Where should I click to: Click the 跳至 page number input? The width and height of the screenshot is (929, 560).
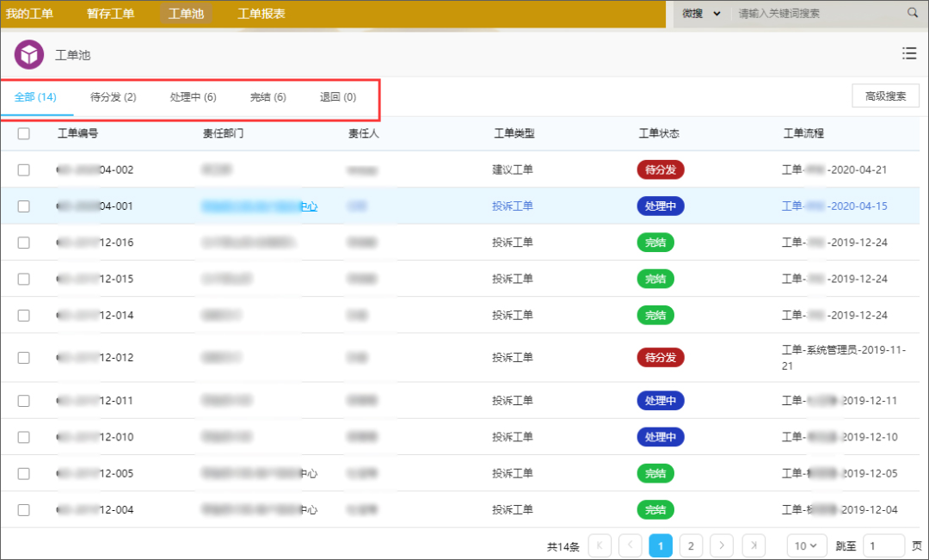click(884, 545)
